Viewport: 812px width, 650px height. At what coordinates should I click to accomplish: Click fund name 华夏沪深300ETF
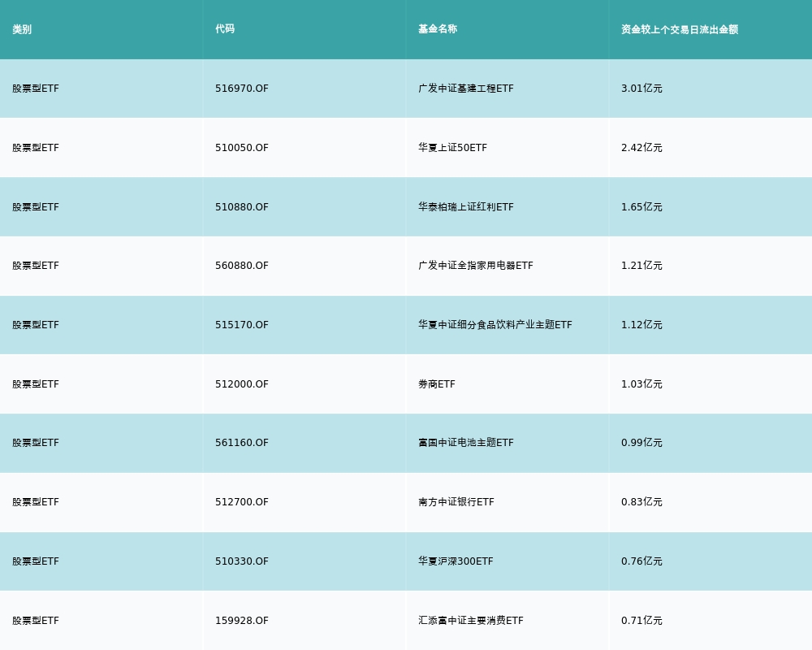(456, 561)
